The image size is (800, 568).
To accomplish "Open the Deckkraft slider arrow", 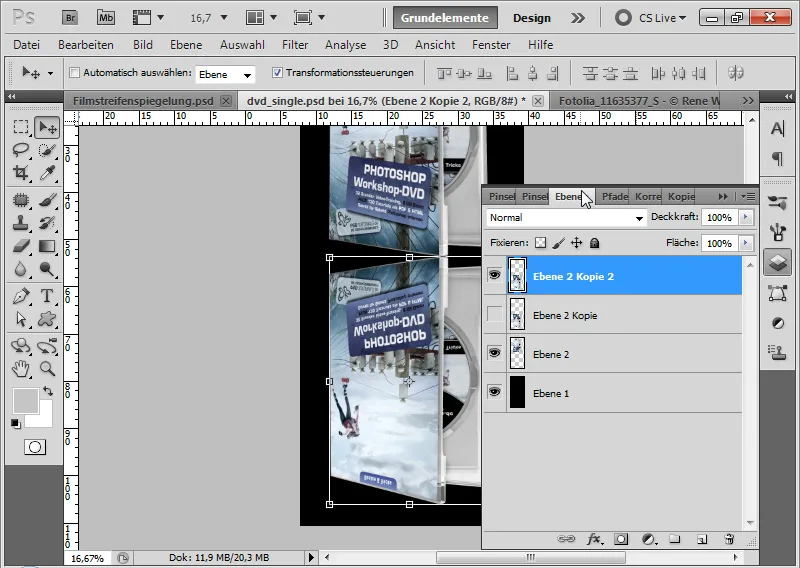I will point(746,217).
